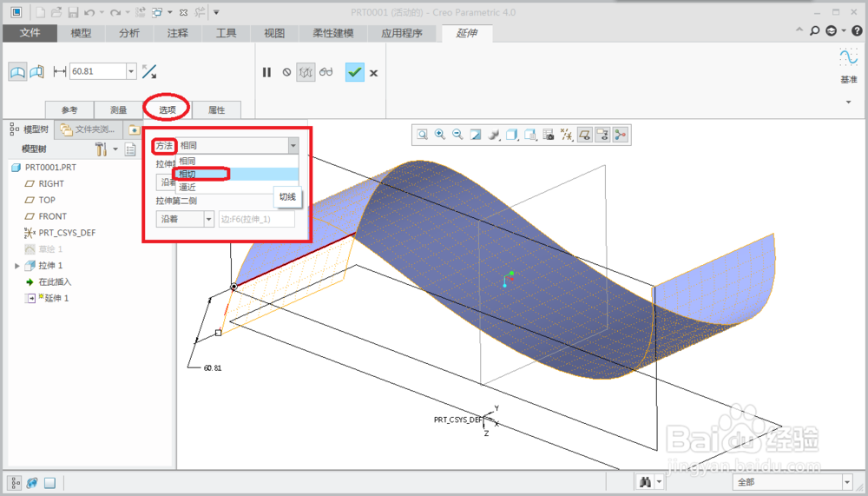Click Refit zoom icon in graphics toolbar
Viewport: 868px width, 496px height.
pos(423,135)
